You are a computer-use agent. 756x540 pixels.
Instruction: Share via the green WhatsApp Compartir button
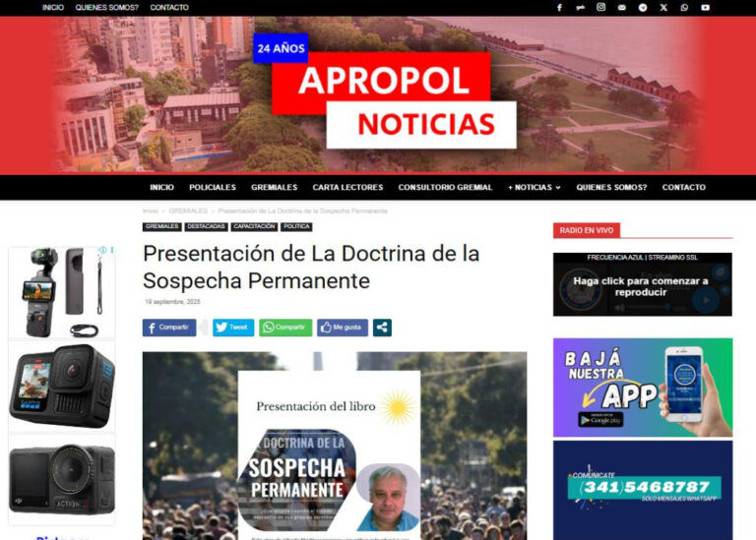click(x=285, y=328)
